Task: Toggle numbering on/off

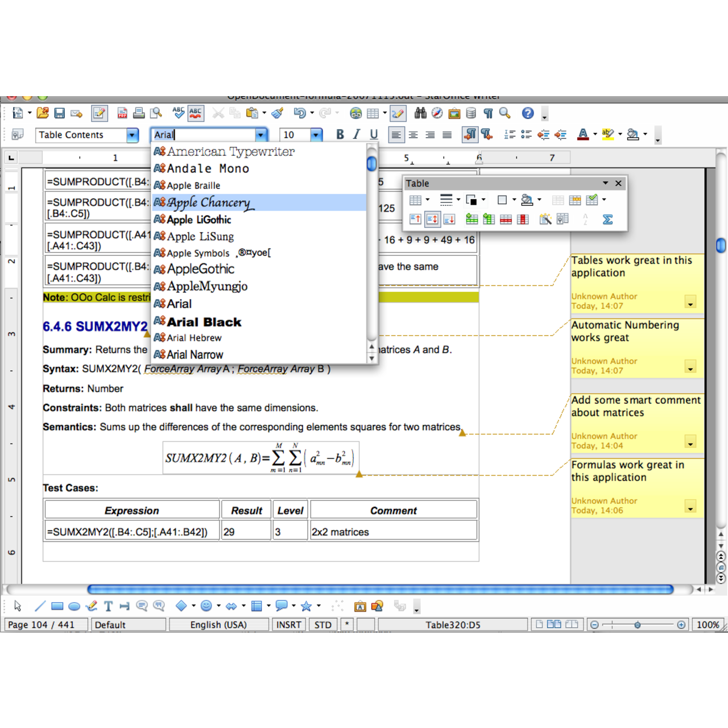Action: (510, 135)
